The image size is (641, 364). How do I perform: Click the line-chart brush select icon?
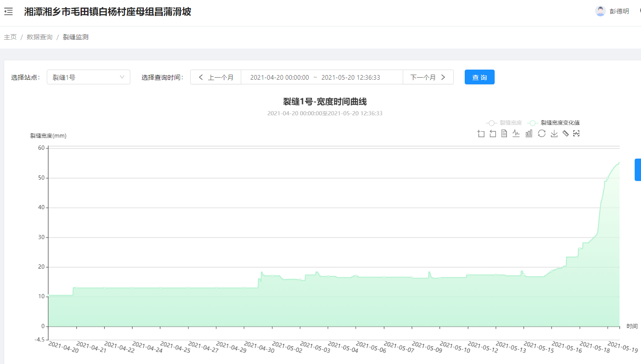(576, 134)
